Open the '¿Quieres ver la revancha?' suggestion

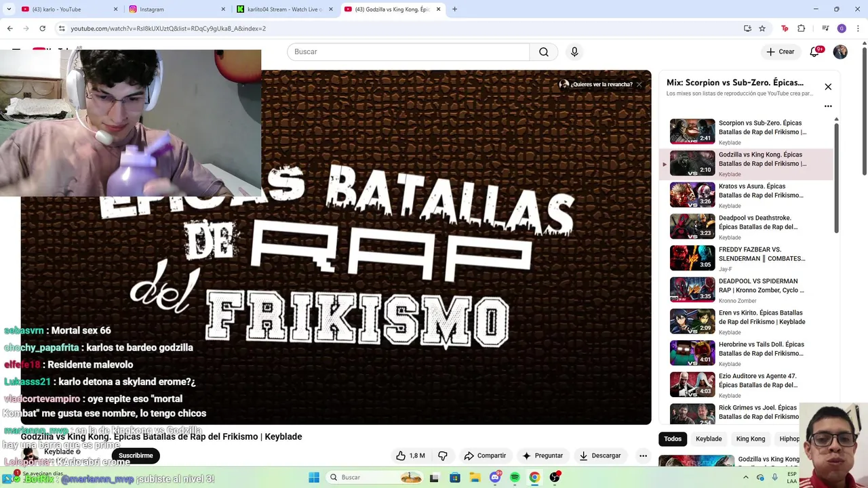pyautogui.click(x=596, y=84)
